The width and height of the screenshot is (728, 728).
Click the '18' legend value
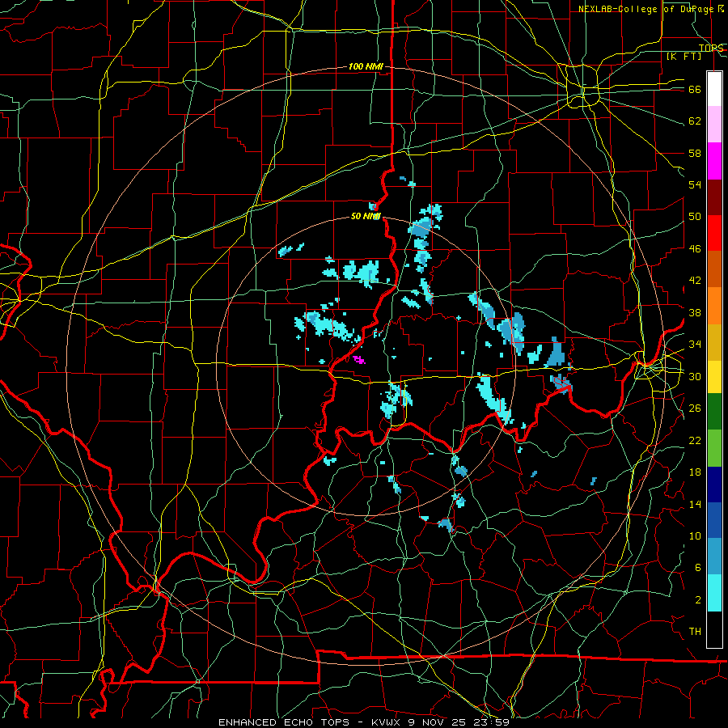coord(695,472)
